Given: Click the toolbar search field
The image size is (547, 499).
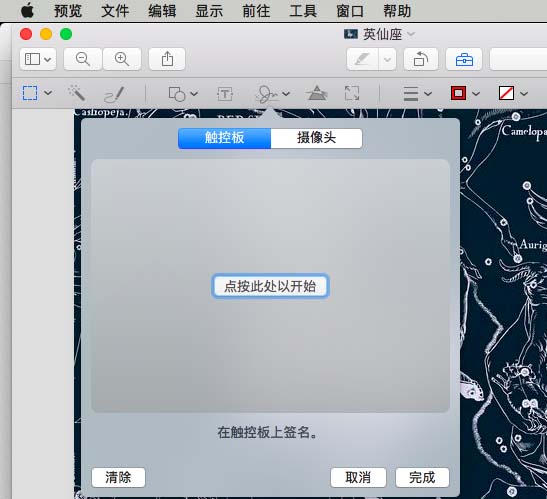Looking at the screenshot, I should 518,59.
